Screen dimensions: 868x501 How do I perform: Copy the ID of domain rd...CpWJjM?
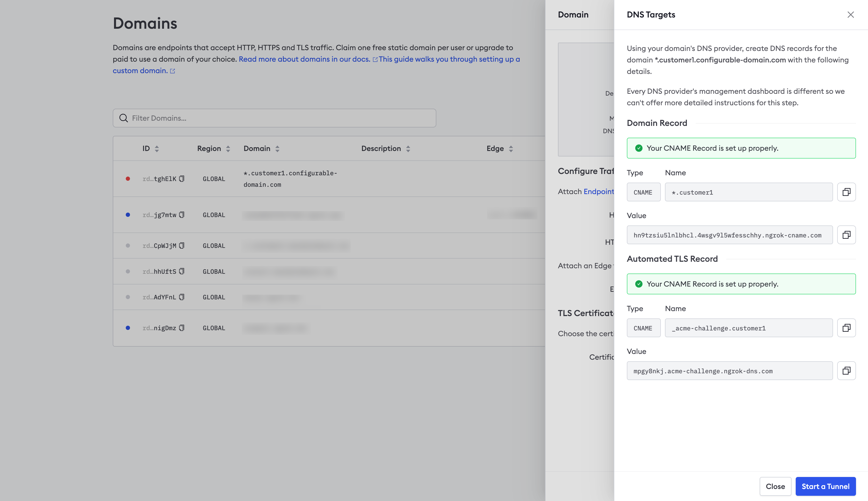[x=182, y=246]
